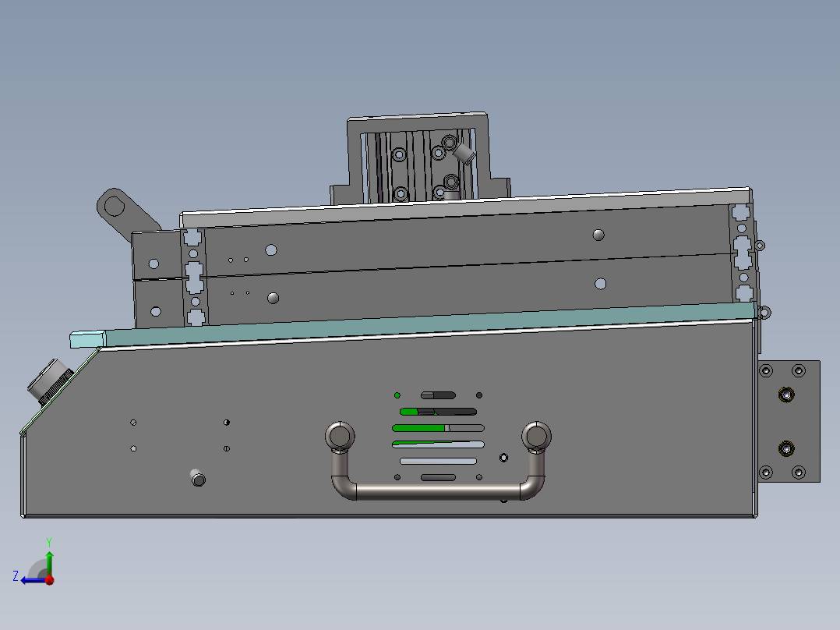The height and width of the screenshot is (630, 840).
Task: Select the screw head on the right mounting plate
Action: click(x=785, y=394)
